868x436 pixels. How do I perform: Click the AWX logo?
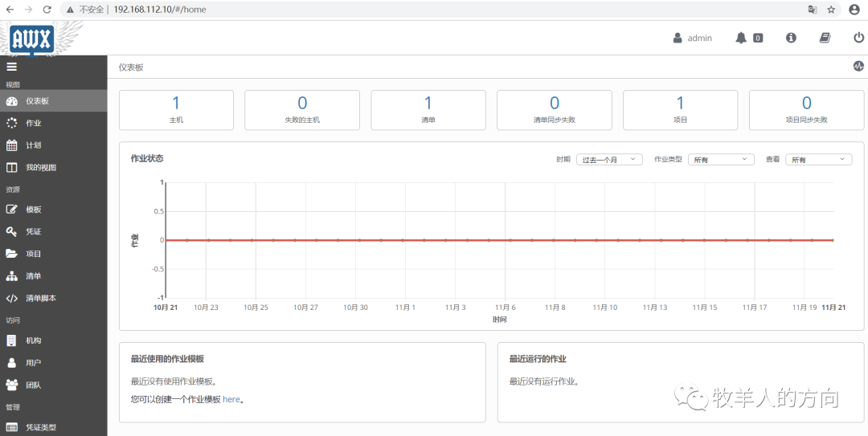tap(32, 39)
